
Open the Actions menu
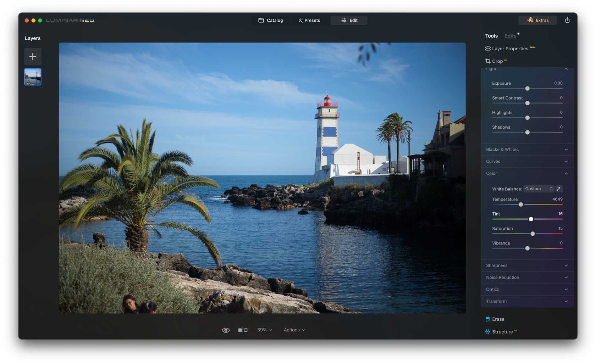click(294, 330)
